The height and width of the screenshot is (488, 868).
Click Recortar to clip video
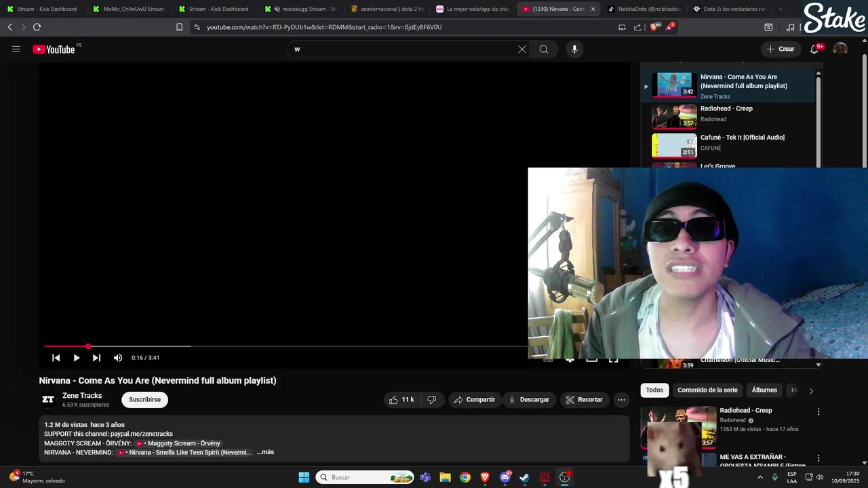click(x=584, y=400)
